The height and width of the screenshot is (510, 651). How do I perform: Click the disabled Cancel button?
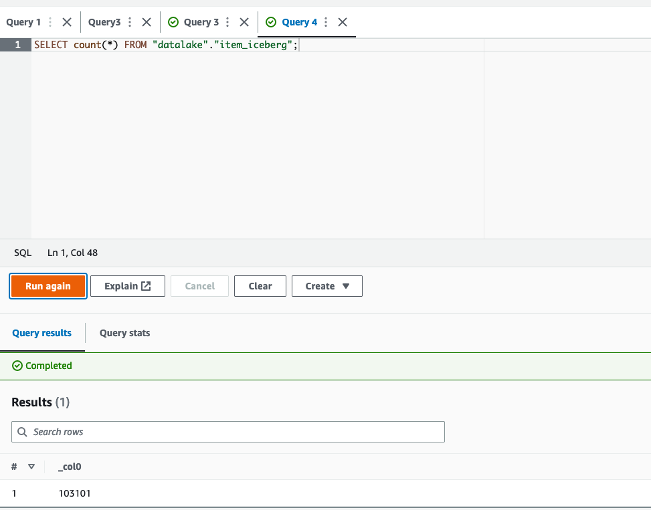pos(200,286)
